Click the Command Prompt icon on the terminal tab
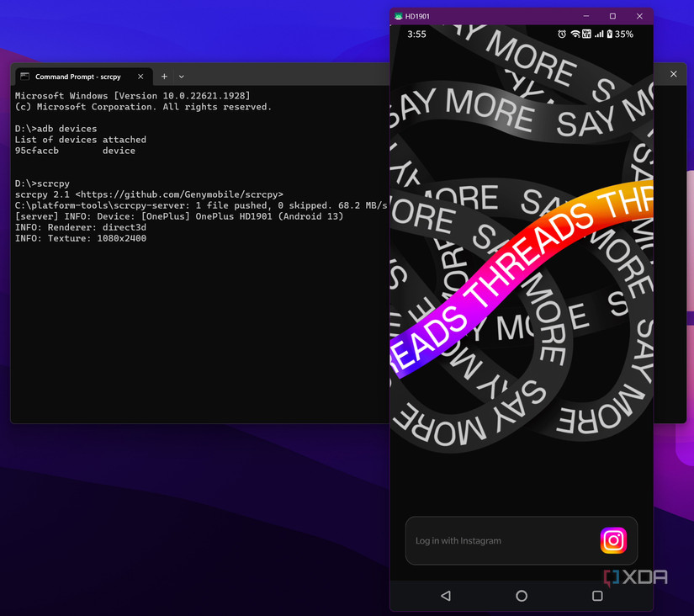The height and width of the screenshot is (616, 694). pyautogui.click(x=24, y=76)
